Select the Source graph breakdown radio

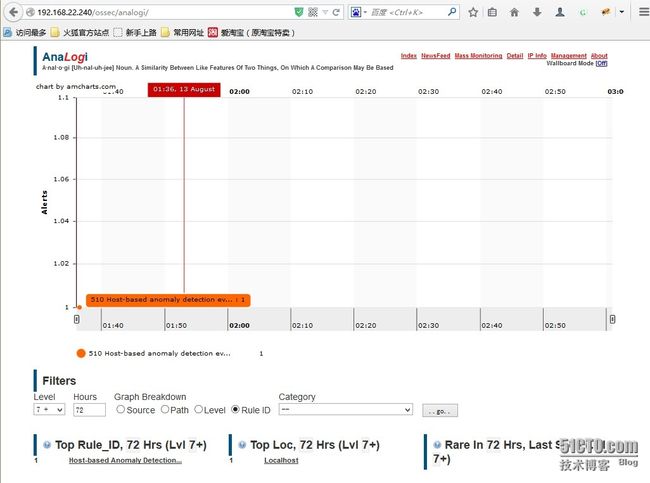pyautogui.click(x=120, y=409)
